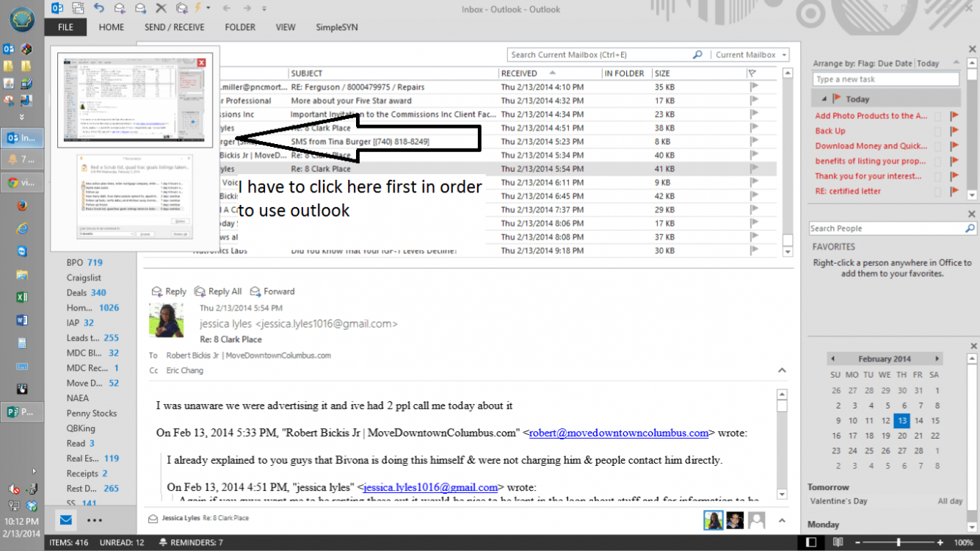
Task: Open the SEND / RECEIVE tab
Action: pyautogui.click(x=175, y=27)
